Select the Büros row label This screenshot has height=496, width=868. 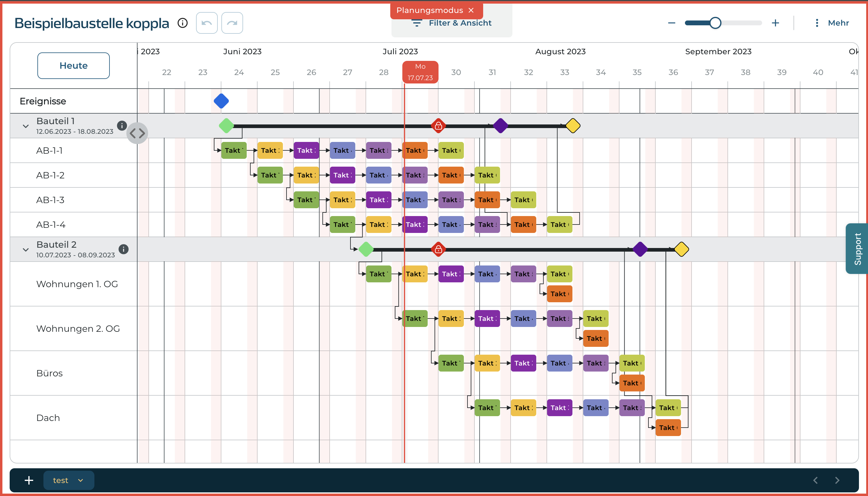tap(49, 373)
